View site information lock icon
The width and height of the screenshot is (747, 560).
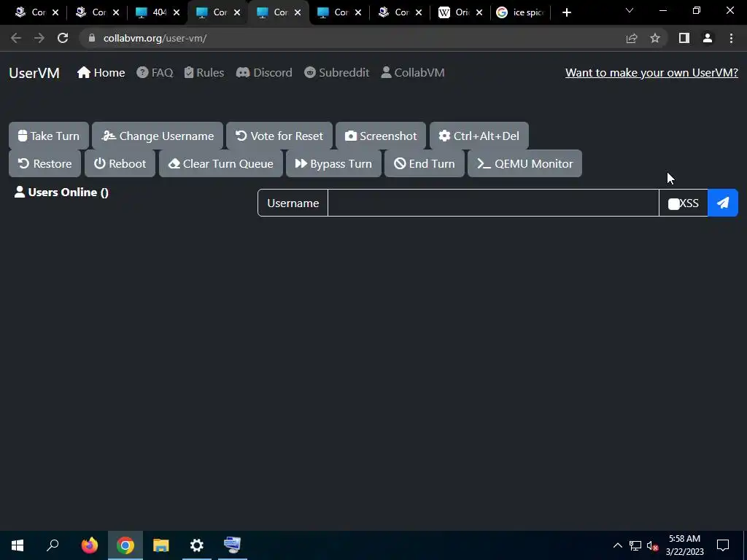(92, 38)
